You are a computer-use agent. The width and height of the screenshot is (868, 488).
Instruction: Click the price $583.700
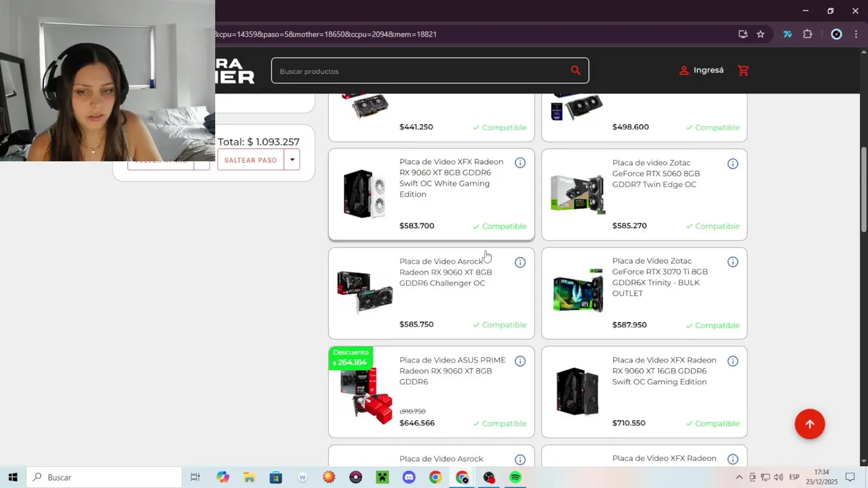416,226
